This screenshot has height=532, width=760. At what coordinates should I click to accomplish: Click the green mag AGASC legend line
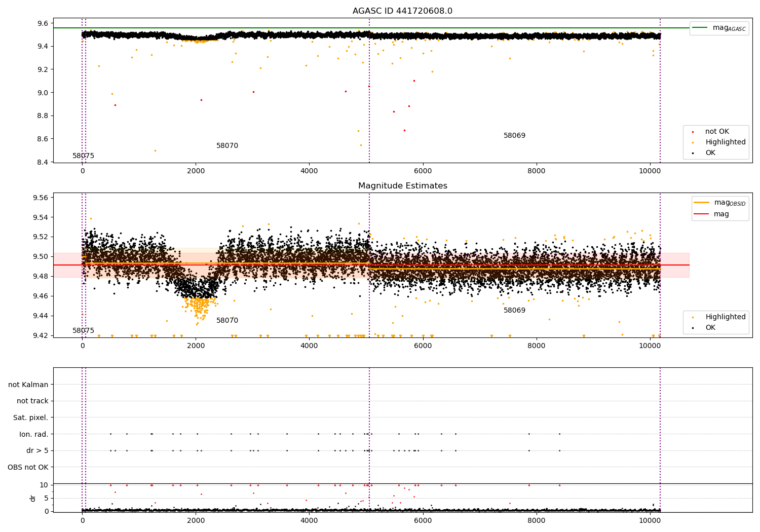tap(700, 28)
